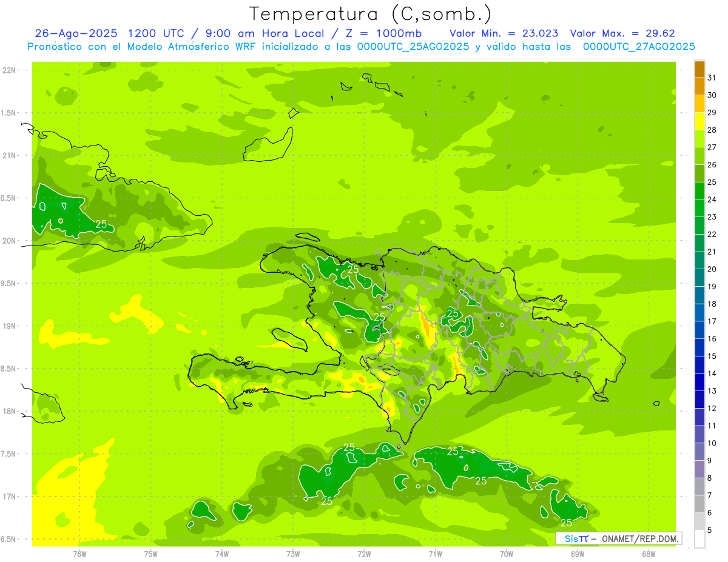Viewport: 728px width, 562px height.
Task: Click the '72W' longitude axis label
Action: pos(364,554)
